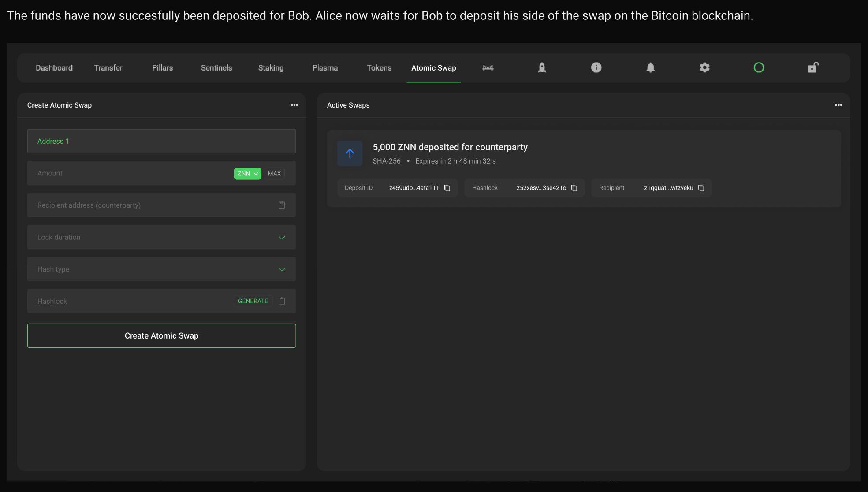This screenshot has width=868, height=492.
Task: Click the info circle icon
Action: [596, 67]
